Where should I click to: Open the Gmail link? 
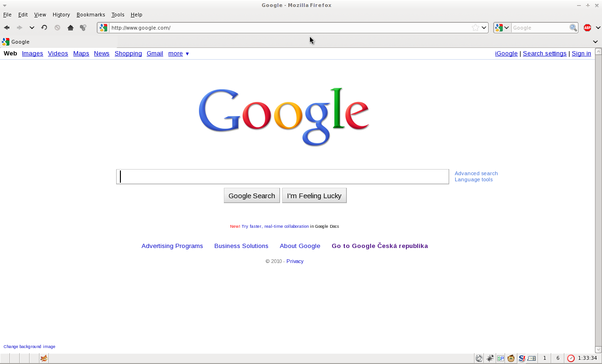(x=155, y=54)
